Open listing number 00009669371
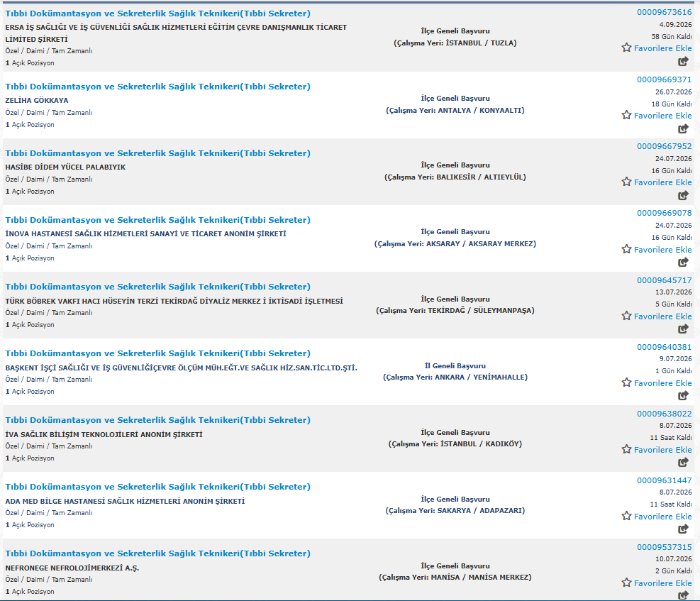This screenshot has height=601, width=700. pos(665,79)
